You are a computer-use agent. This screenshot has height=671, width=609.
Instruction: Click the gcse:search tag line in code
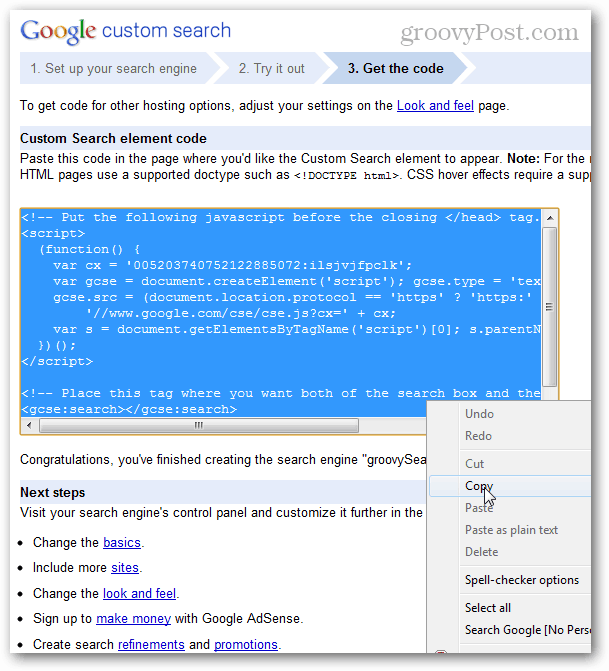click(x=129, y=409)
